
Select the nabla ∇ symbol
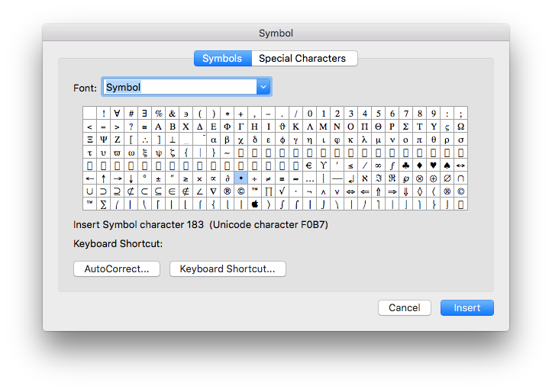click(213, 191)
